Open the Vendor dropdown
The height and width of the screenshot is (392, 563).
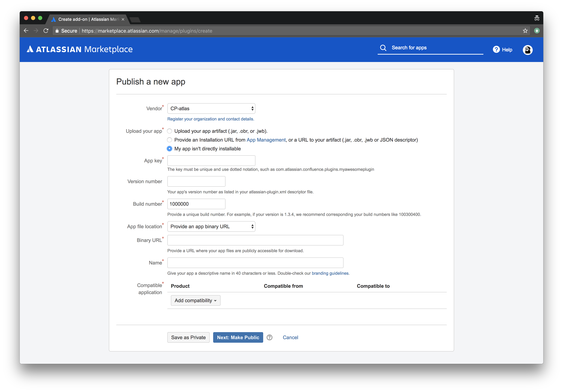coord(211,109)
